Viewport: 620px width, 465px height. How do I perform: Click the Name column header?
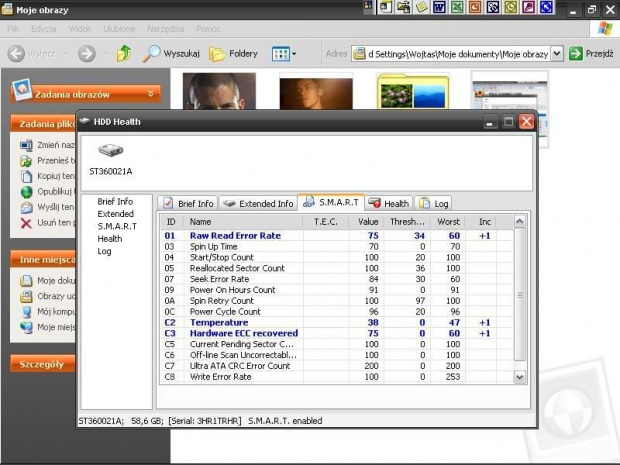click(x=244, y=222)
